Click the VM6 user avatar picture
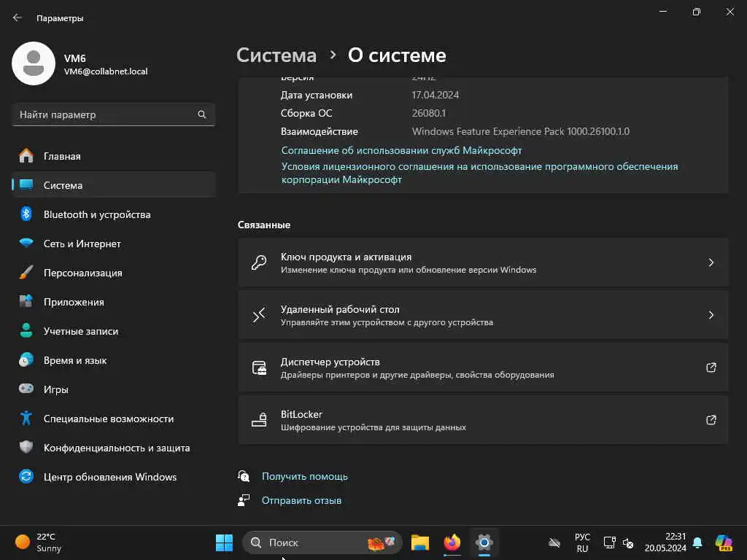Image resolution: width=747 pixels, height=560 pixels. pos(34,63)
